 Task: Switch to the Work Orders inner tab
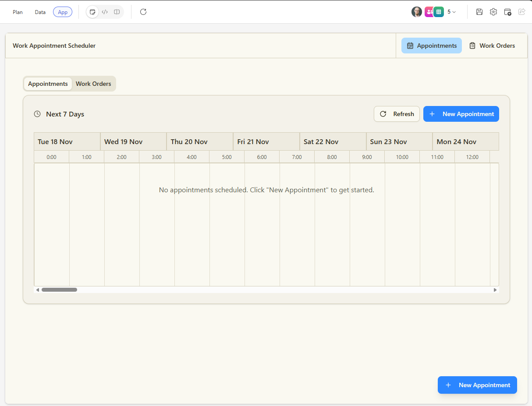point(93,84)
